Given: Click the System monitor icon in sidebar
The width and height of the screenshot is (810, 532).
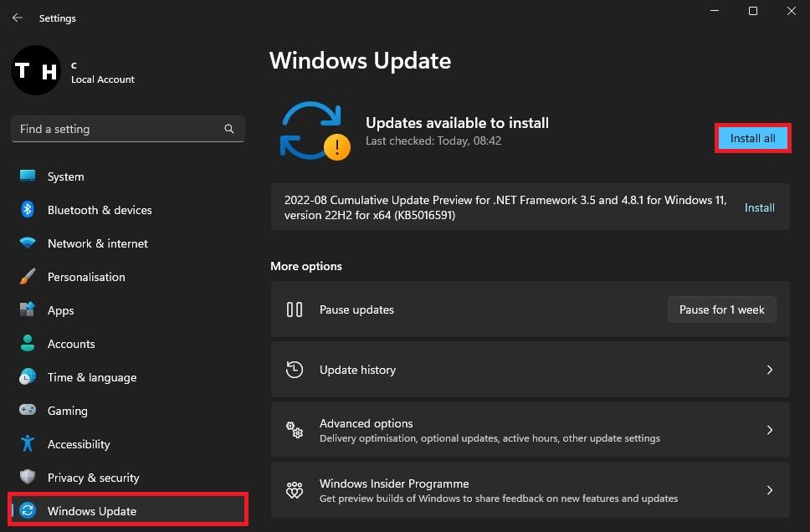Looking at the screenshot, I should (28, 176).
